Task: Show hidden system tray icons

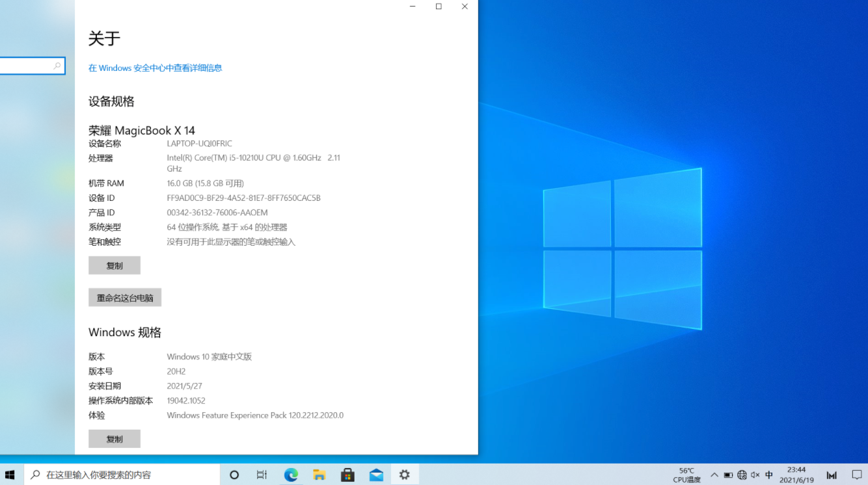Action: [714, 475]
